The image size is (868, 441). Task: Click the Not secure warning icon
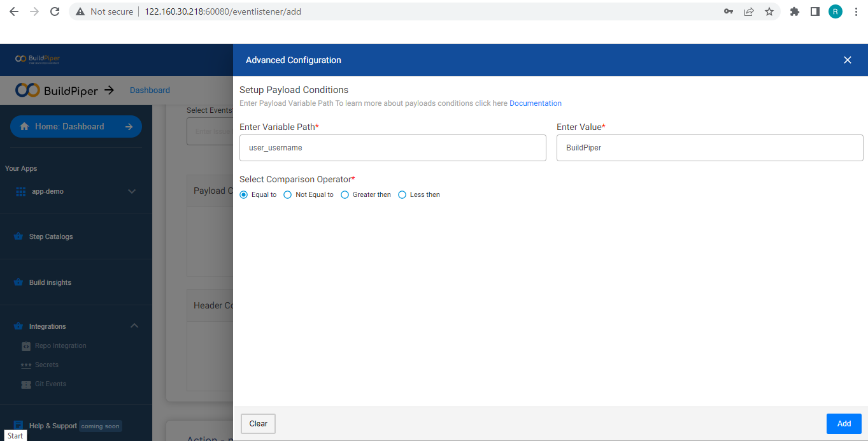tap(80, 11)
